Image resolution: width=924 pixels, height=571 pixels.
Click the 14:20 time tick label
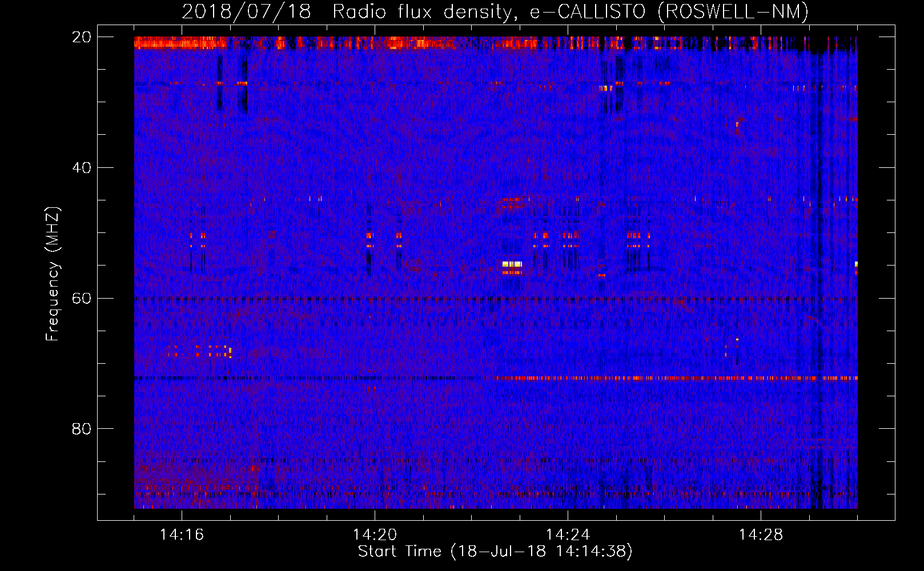pyautogui.click(x=375, y=534)
